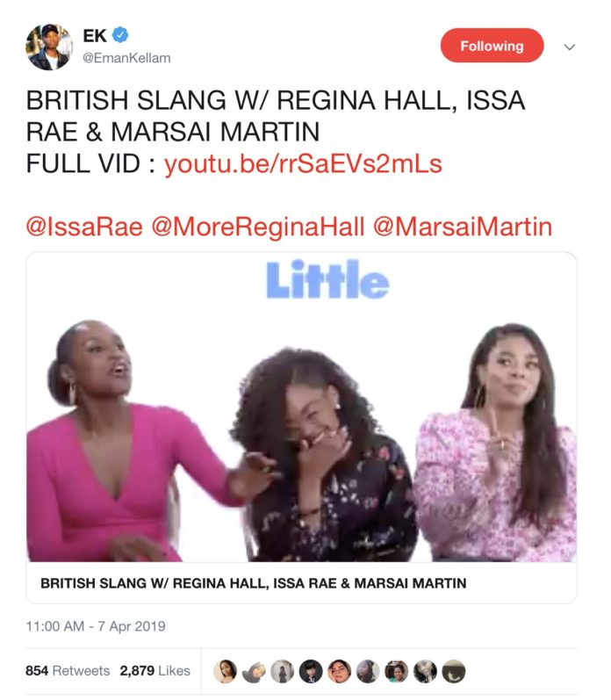The height and width of the screenshot is (700, 611).
Task: Click the fifth liker avatar with pink background
Action: click(x=339, y=671)
